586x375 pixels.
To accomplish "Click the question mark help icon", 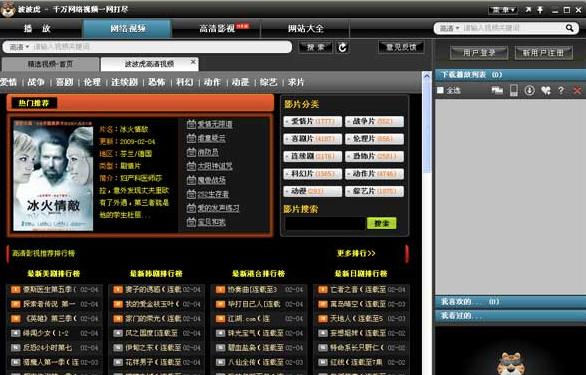I will coord(561,90).
